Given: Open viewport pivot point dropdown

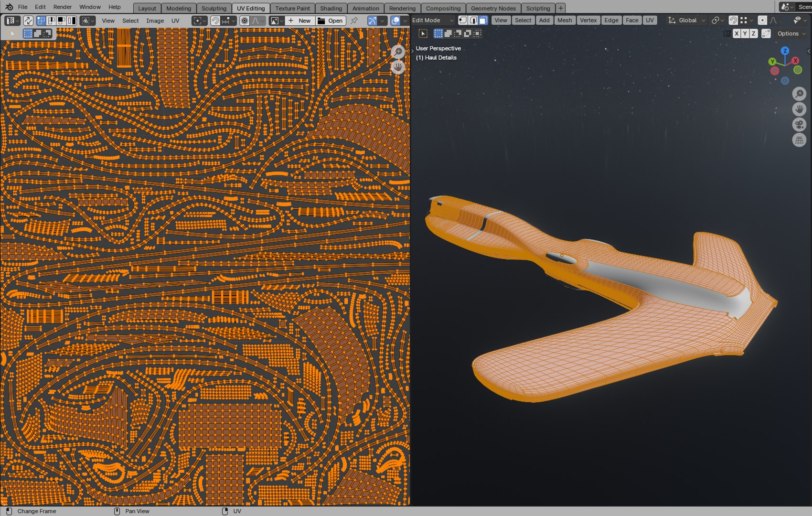Looking at the screenshot, I should click(718, 20).
